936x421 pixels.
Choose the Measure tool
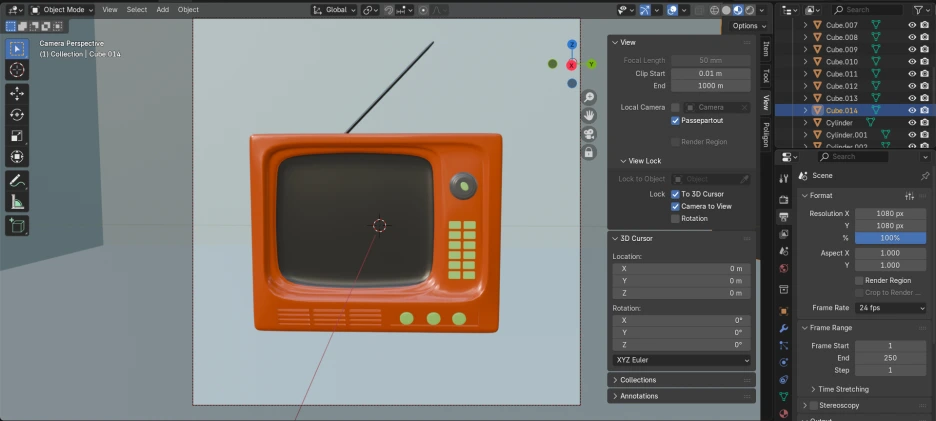(17, 202)
